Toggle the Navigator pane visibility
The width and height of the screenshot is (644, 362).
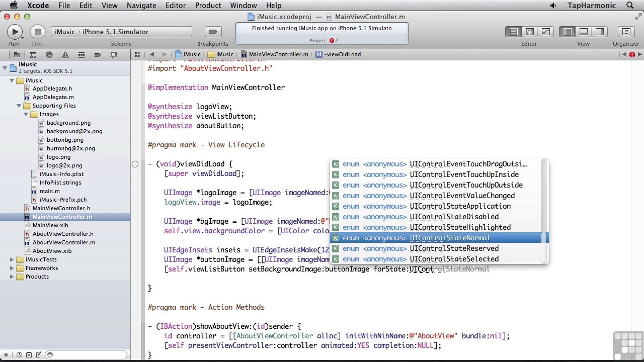click(x=568, y=32)
